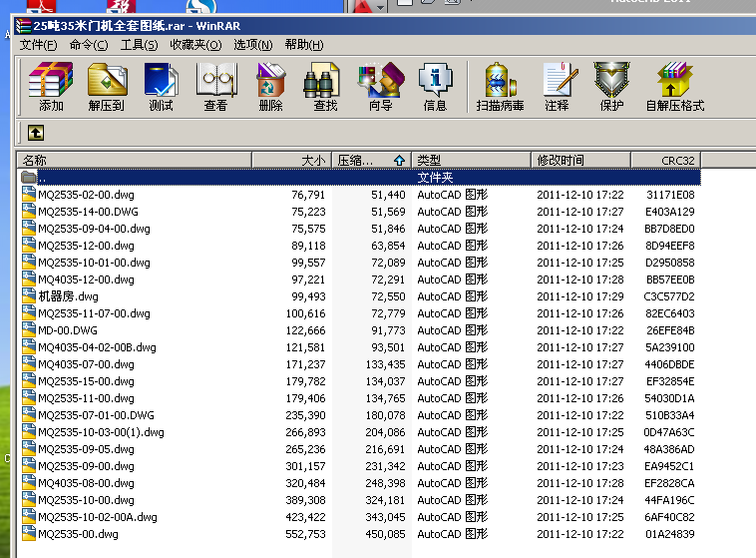Sort by 修改时间 column header
This screenshot has height=558, width=756.
(x=581, y=161)
